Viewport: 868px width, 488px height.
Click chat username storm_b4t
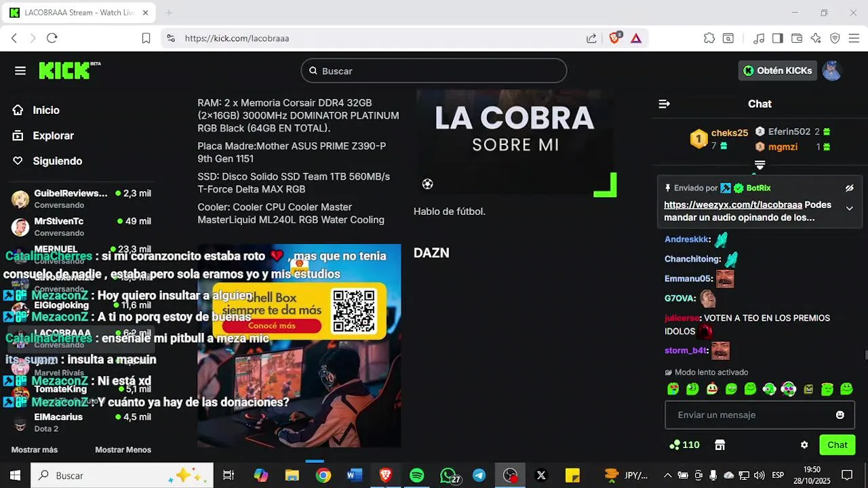point(686,350)
